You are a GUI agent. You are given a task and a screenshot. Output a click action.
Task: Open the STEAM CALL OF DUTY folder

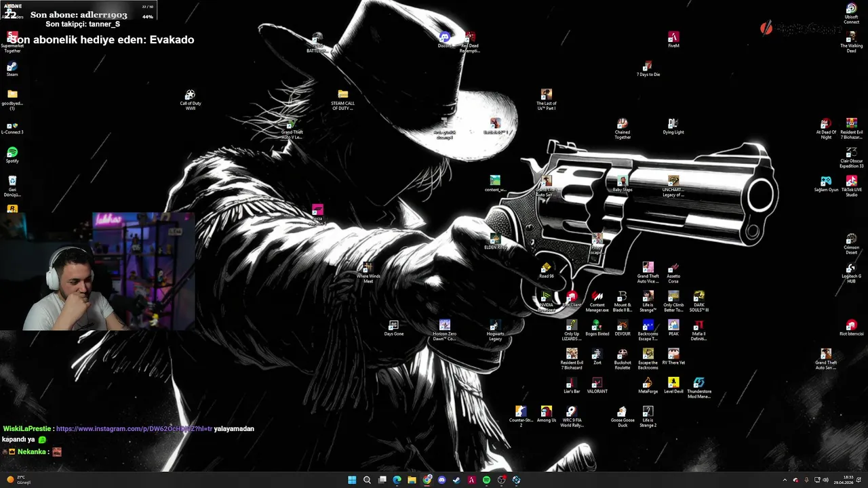(342, 100)
